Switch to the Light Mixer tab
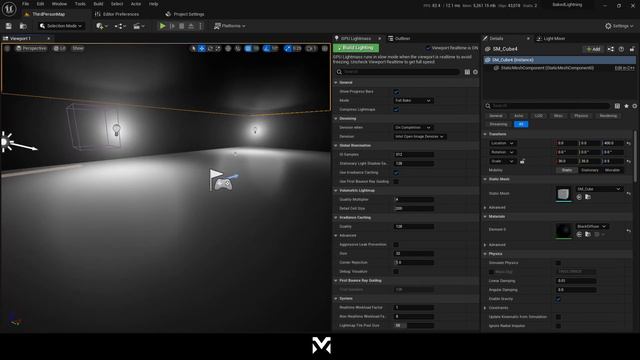The image size is (640, 360). click(x=550, y=38)
